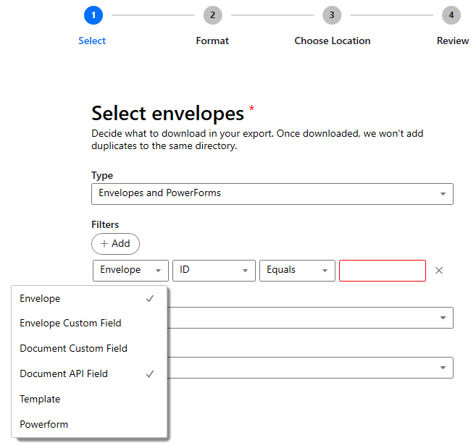Expand the first partially hidden dropdown arrow

click(x=443, y=318)
